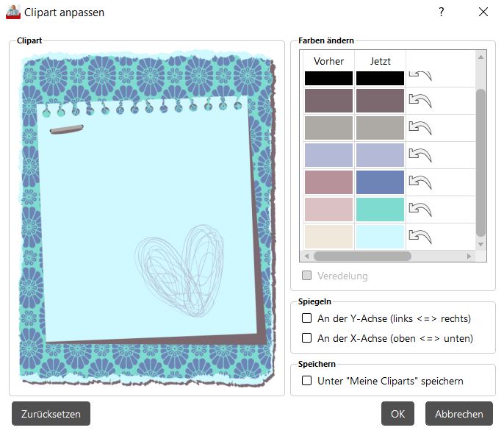
Task: Click undo arrow beside lavender color row
Action: pos(420,155)
